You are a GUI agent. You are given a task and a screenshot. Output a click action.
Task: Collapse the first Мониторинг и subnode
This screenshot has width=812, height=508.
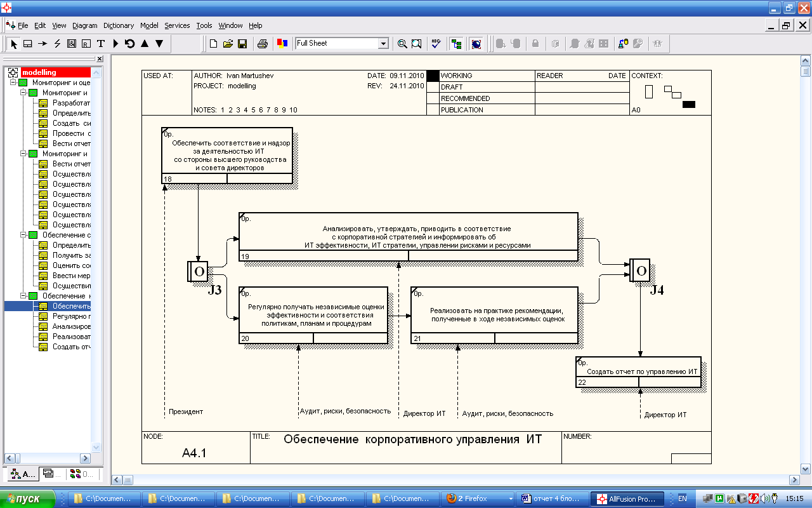coord(23,93)
